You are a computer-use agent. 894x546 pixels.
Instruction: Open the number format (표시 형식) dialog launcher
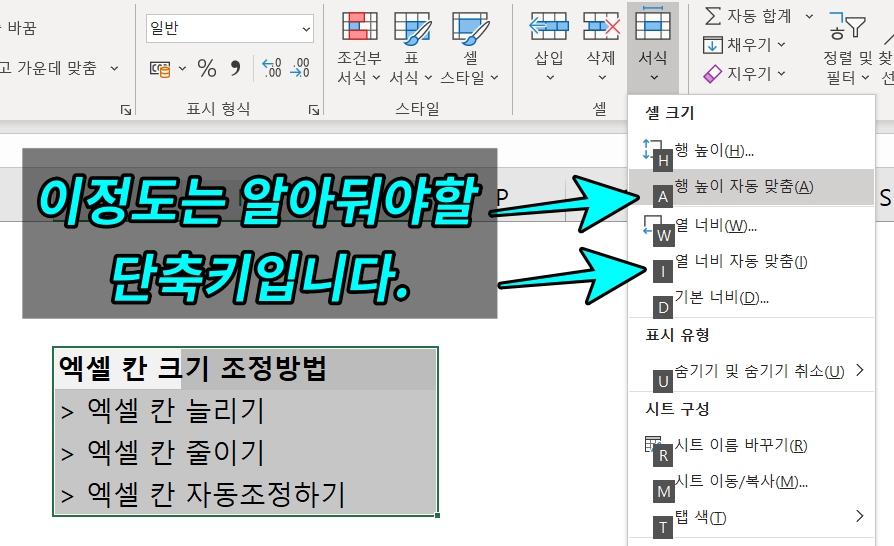[x=314, y=110]
